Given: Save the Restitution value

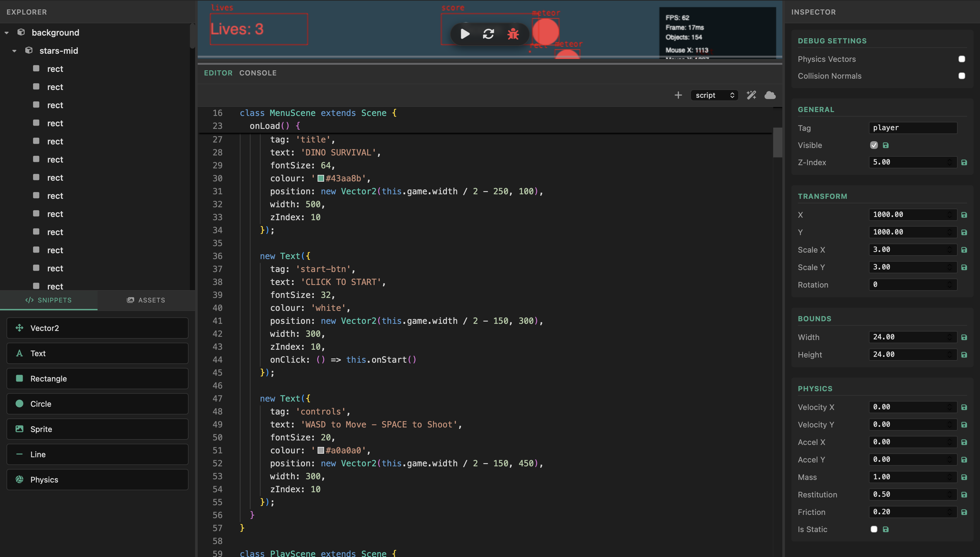Looking at the screenshot, I should (x=964, y=494).
